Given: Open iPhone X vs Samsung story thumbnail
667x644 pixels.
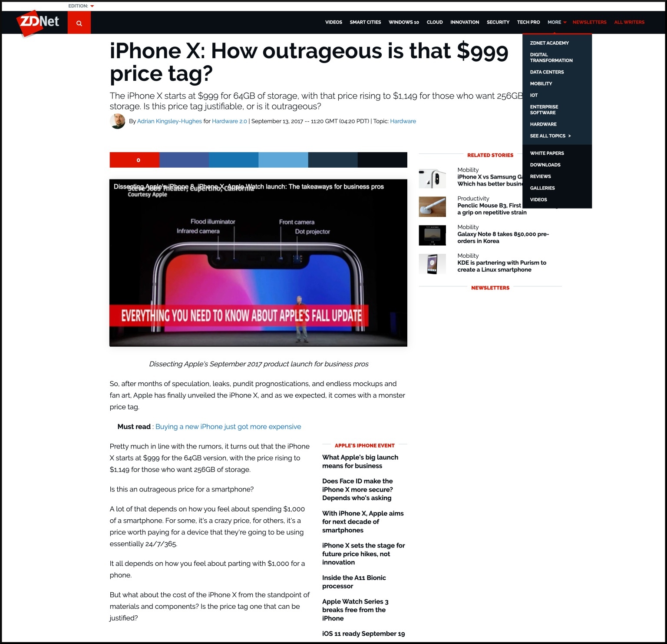Looking at the screenshot, I should pos(432,179).
